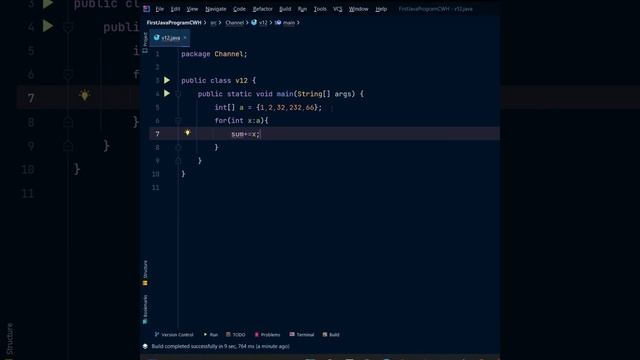Open the File menu

(x=160, y=9)
